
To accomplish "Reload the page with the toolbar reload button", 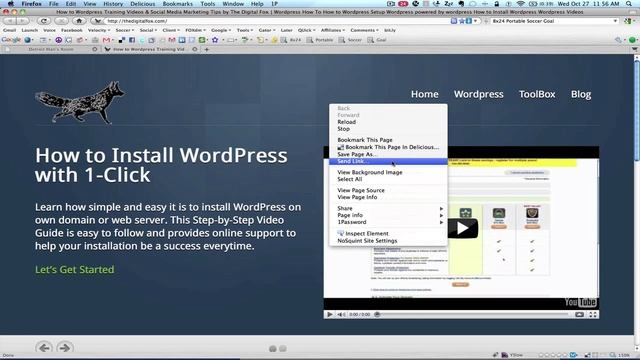I will click(44, 21).
